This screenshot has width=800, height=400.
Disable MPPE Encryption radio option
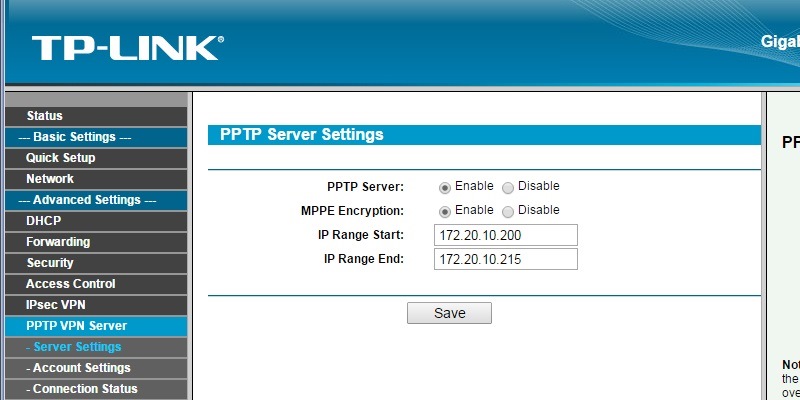pyautogui.click(x=508, y=212)
